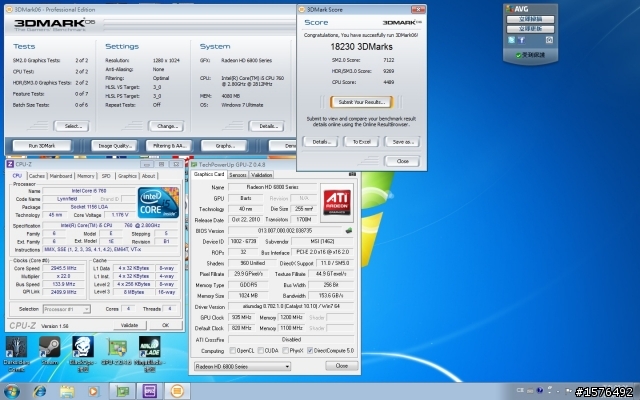Screen dimensions: 640x400
Task: Click the Filtering & AA button
Action: tap(169, 146)
